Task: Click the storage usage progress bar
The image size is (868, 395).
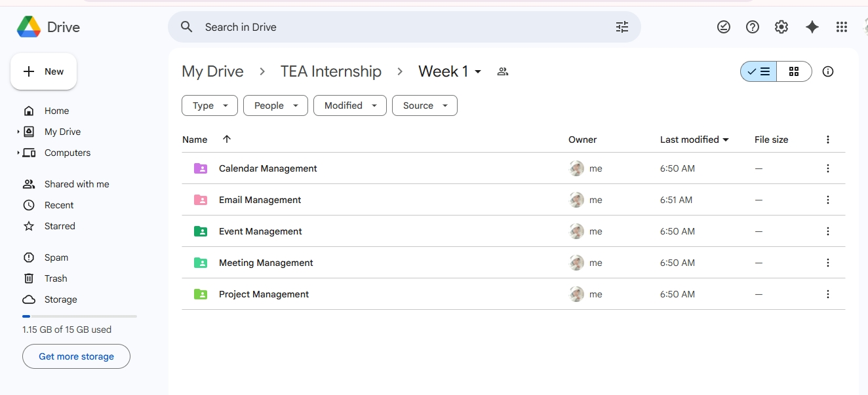Action: tap(79, 316)
